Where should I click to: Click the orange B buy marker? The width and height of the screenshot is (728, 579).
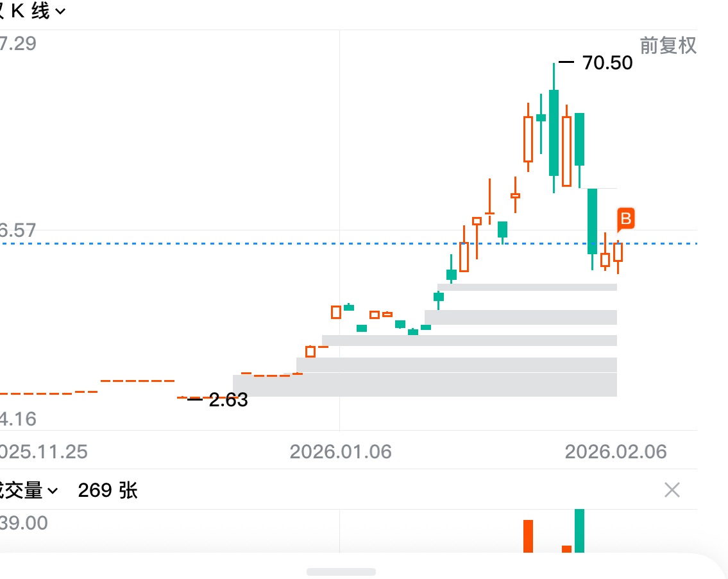coord(625,219)
